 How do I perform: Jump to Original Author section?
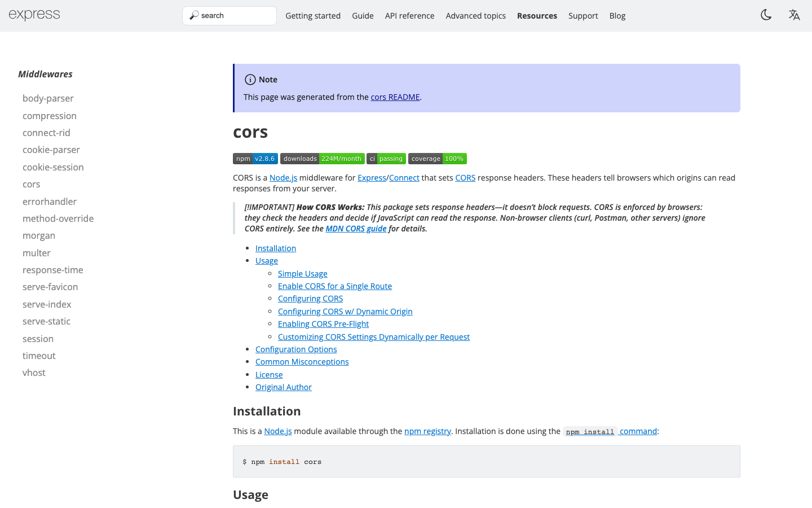click(x=284, y=387)
